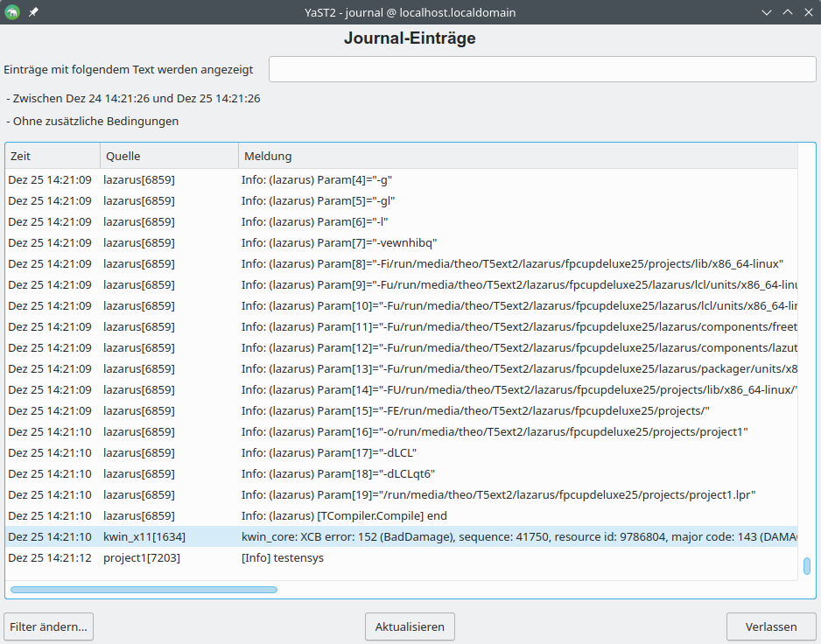Viewport: 821px width, 644px height.
Task: Click the openSUSE YaST icon in title bar
Action: tap(12, 13)
